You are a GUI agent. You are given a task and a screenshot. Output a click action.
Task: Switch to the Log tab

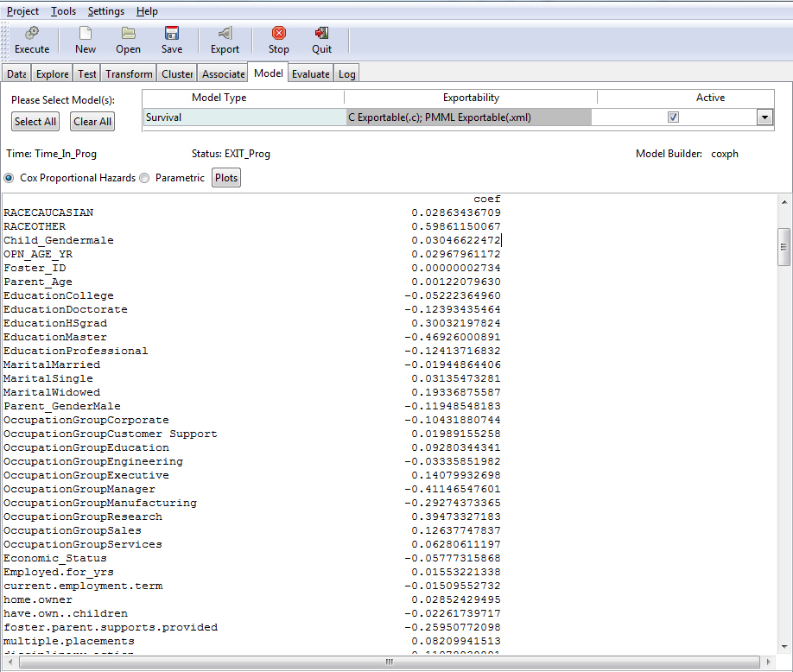(x=347, y=73)
